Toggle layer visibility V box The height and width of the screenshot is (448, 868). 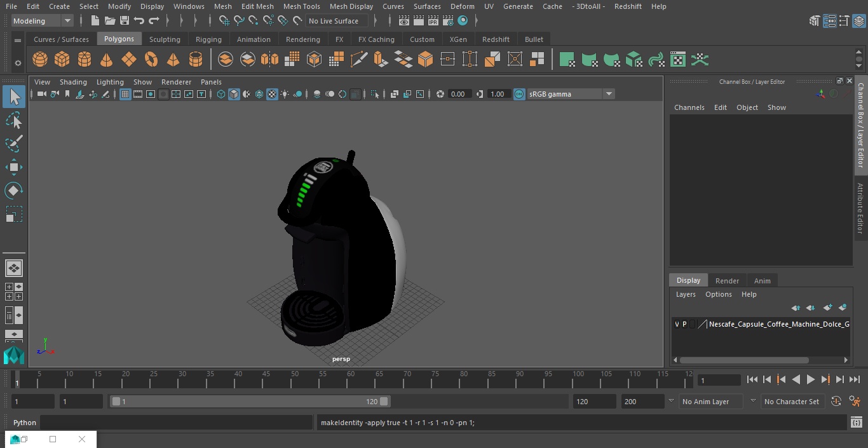tap(677, 324)
